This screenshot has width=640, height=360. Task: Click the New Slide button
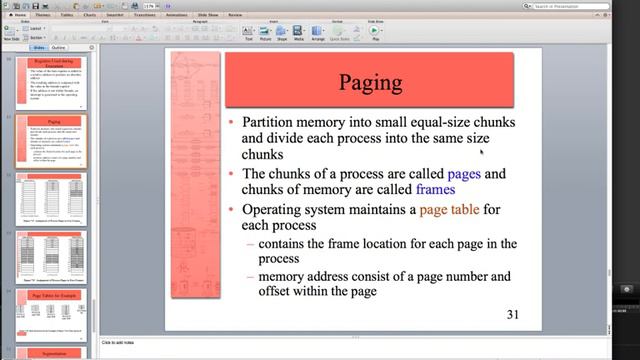point(11,33)
